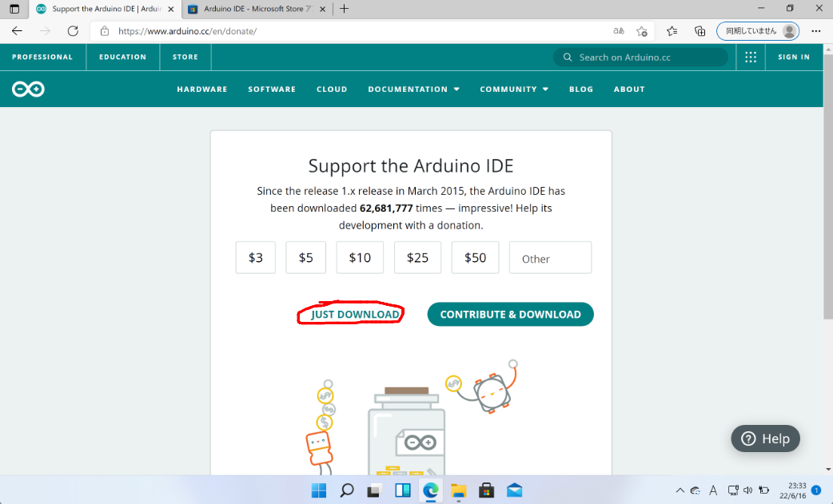Add page to favorites star icon

(642, 31)
